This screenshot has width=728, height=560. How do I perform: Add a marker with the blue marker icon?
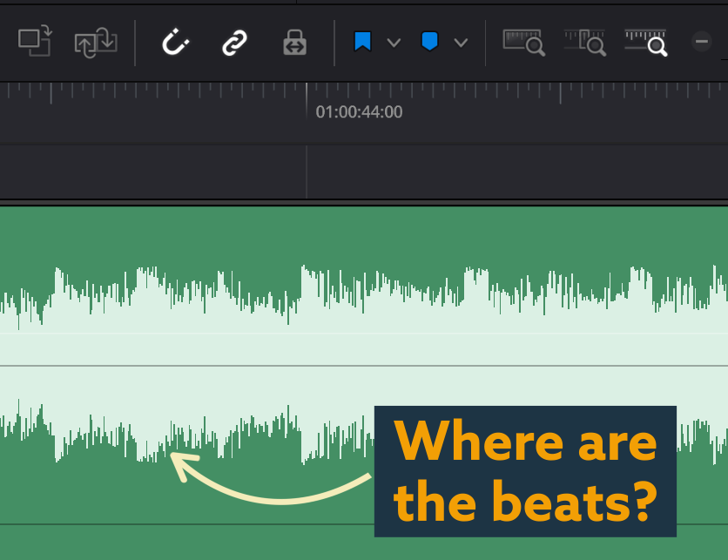coord(429,42)
